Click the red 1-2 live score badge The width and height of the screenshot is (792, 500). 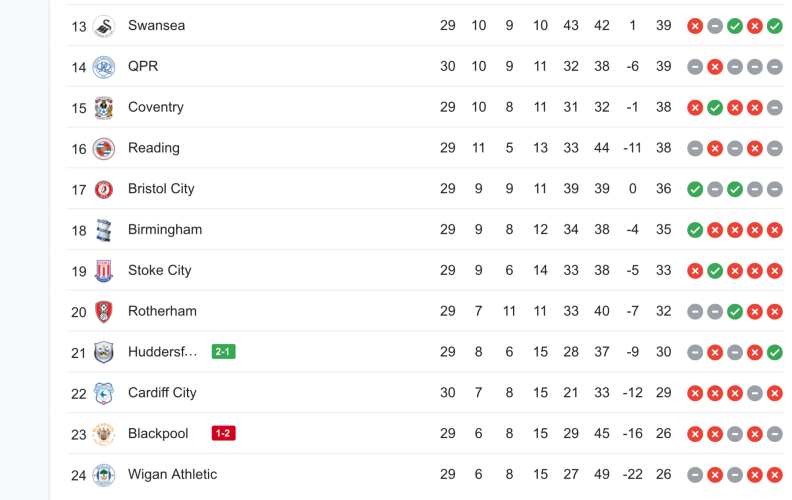click(x=223, y=434)
